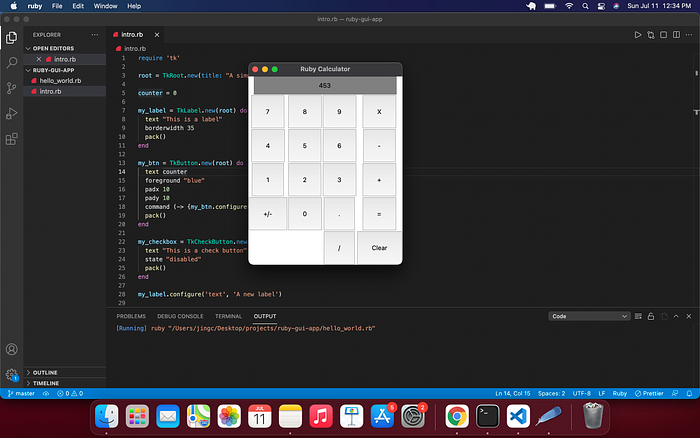Click the Clear button on calculator
Screen dimensions: 700x438
379,248
